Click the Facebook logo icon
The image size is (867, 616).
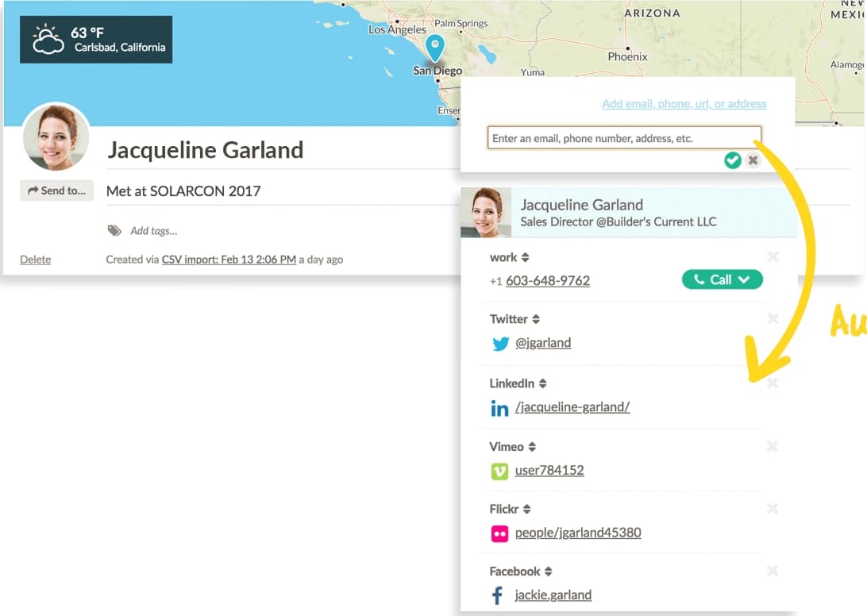497,595
